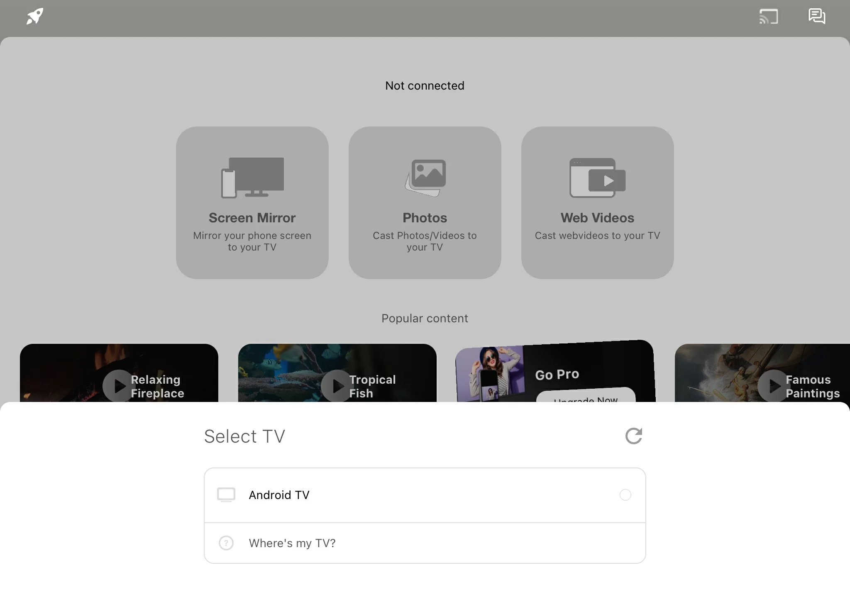Refresh the TV device list
The width and height of the screenshot is (850, 616).
tap(633, 436)
